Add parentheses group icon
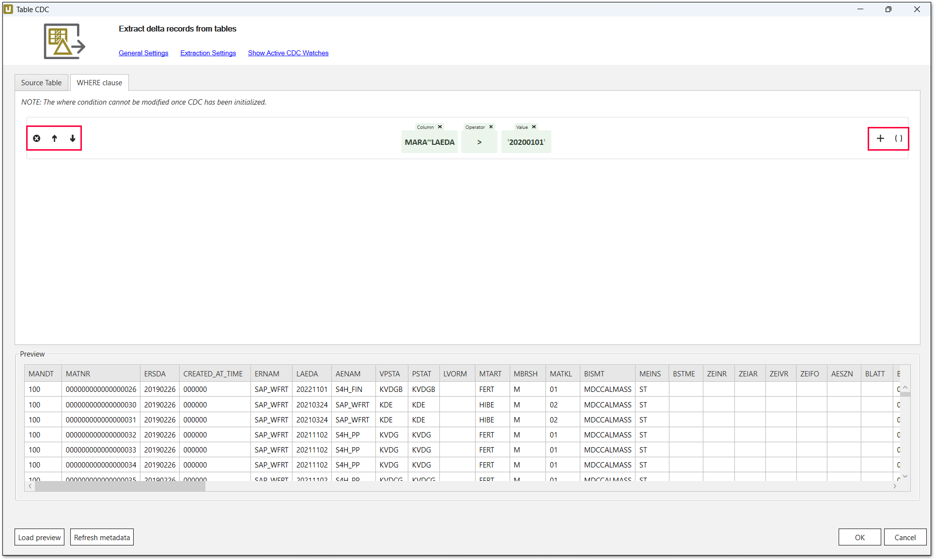The width and height of the screenshot is (935, 560). (898, 139)
